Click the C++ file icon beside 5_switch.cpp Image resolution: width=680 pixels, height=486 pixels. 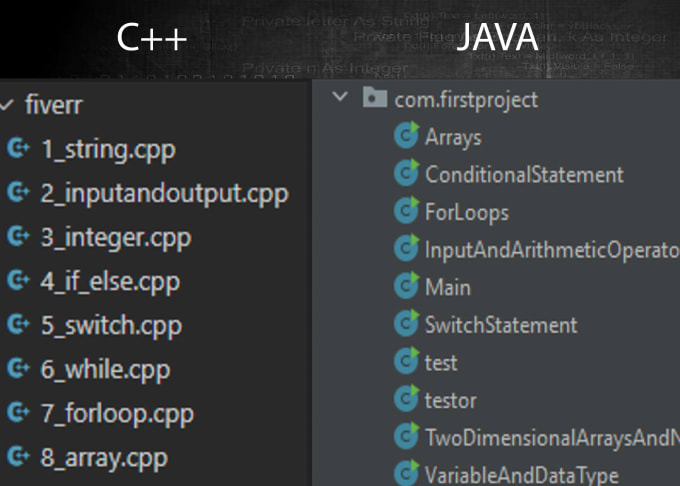tap(18, 324)
